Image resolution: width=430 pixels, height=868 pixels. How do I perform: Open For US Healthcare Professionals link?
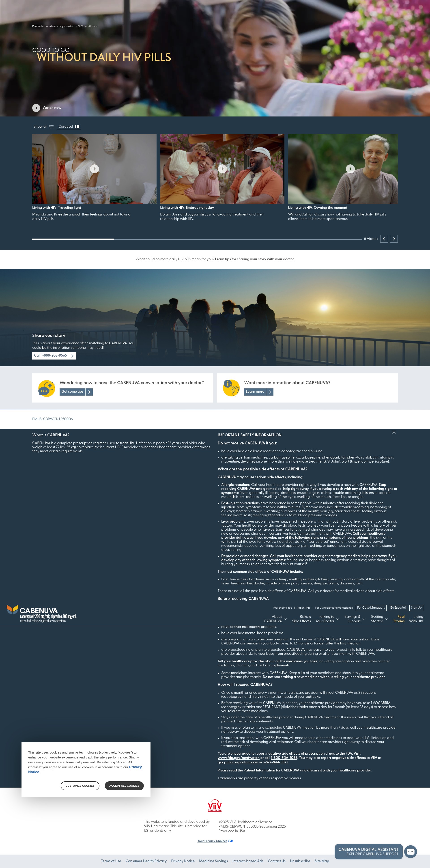[x=334, y=608]
